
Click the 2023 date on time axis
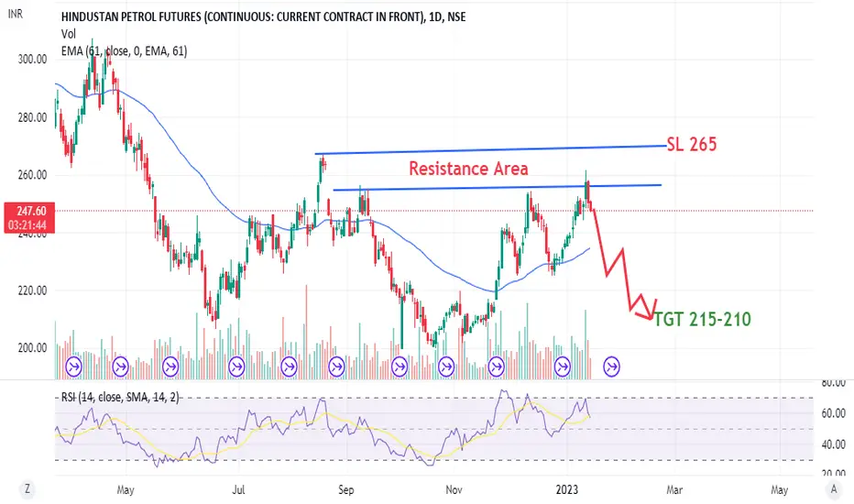point(567,490)
